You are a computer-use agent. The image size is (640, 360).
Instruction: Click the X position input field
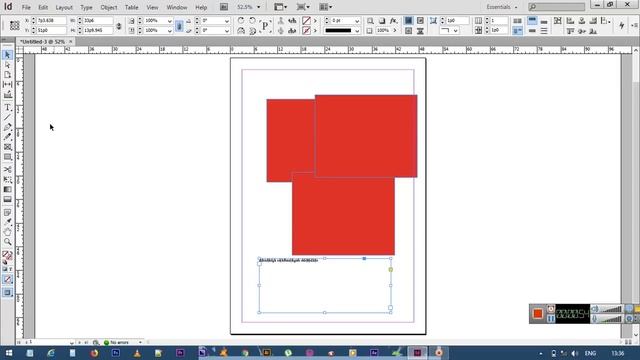click(x=51, y=20)
